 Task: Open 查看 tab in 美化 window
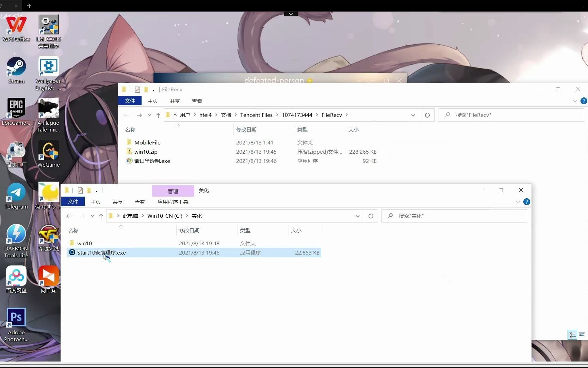[x=140, y=202]
